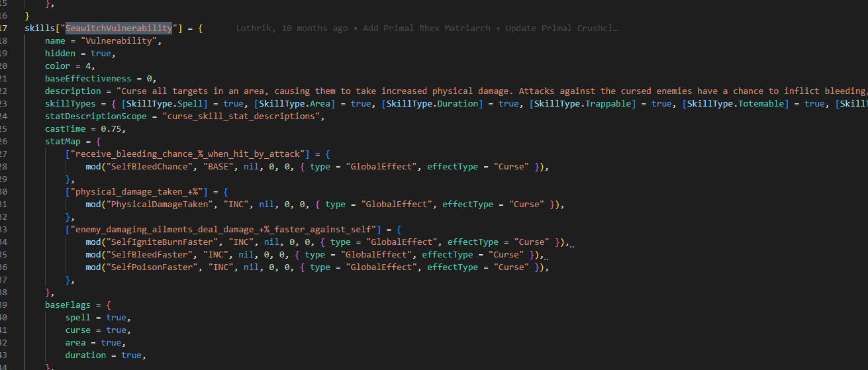868x370 pixels.
Task: Click the curse flag in baseFlags
Action: tap(77, 330)
